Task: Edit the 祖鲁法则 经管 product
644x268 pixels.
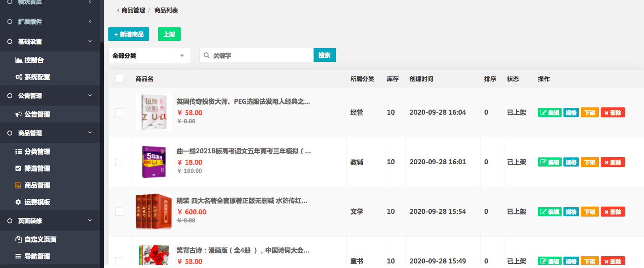Action: pyautogui.click(x=549, y=112)
